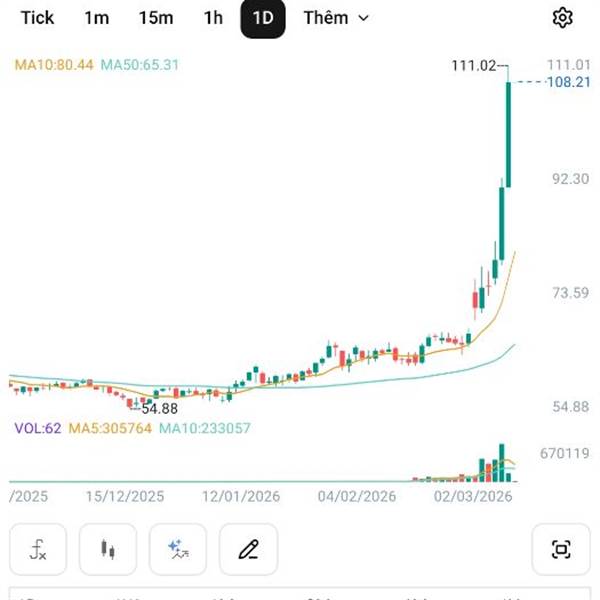Open the indicators fx function button
This screenshot has height=600, width=600.
(38, 549)
